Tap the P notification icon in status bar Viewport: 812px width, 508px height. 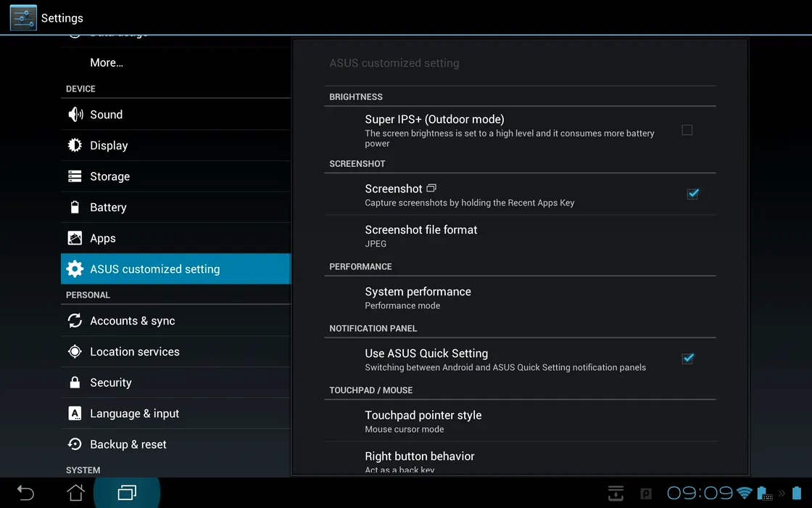pos(646,493)
